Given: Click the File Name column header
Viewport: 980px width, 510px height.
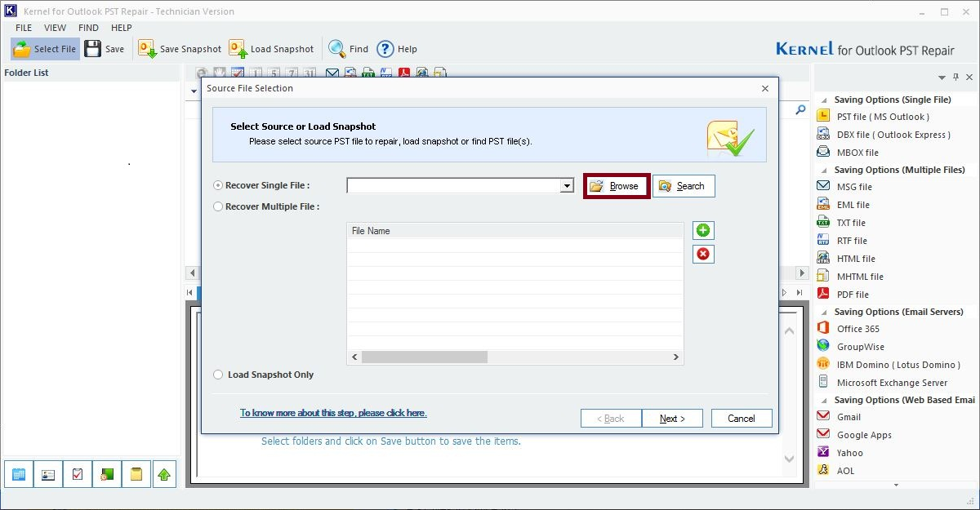Looking at the screenshot, I should [514, 231].
